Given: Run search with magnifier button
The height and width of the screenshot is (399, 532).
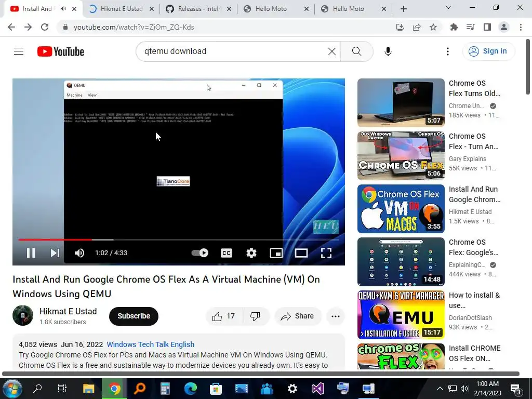Looking at the screenshot, I should [356, 51].
